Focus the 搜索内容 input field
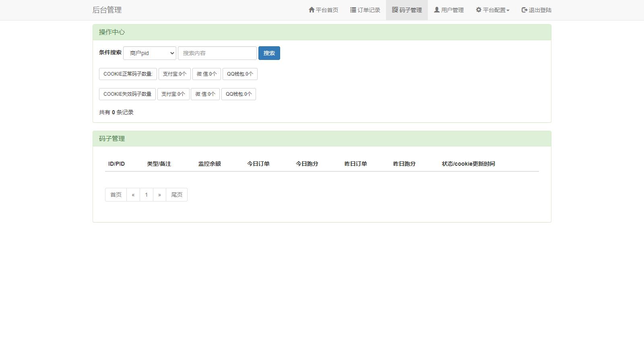The height and width of the screenshot is (362, 644). [217, 53]
